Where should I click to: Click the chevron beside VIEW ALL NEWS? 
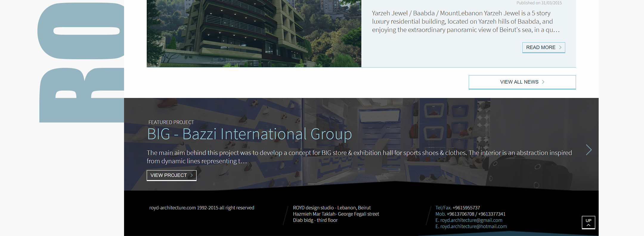pos(543,82)
